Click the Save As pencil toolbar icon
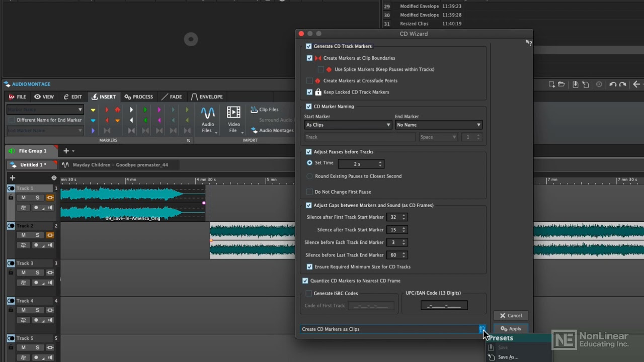This screenshot has height=362, width=644. 586,84
